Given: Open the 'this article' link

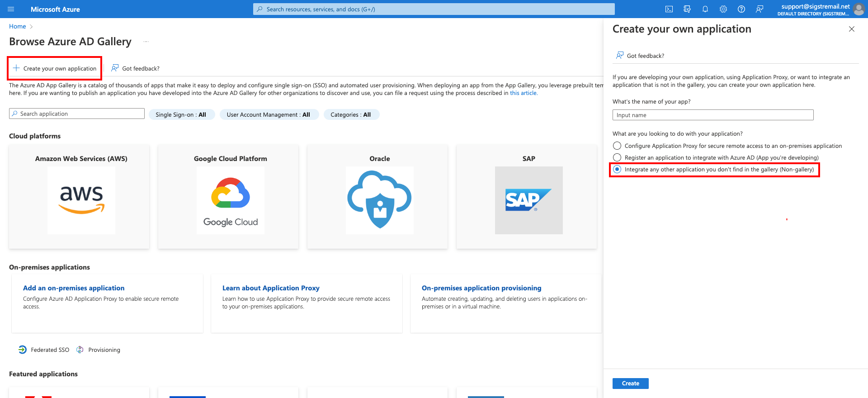Looking at the screenshot, I should point(524,93).
